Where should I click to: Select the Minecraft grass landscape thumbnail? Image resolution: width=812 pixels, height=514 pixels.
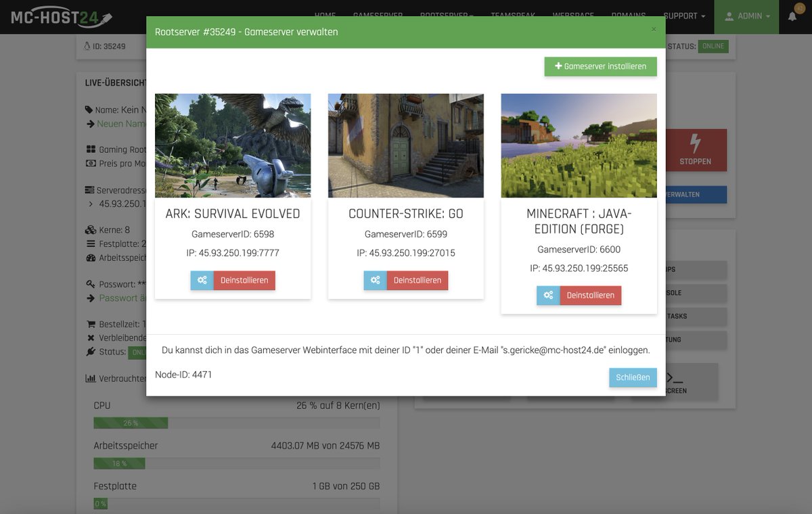coord(579,145)
